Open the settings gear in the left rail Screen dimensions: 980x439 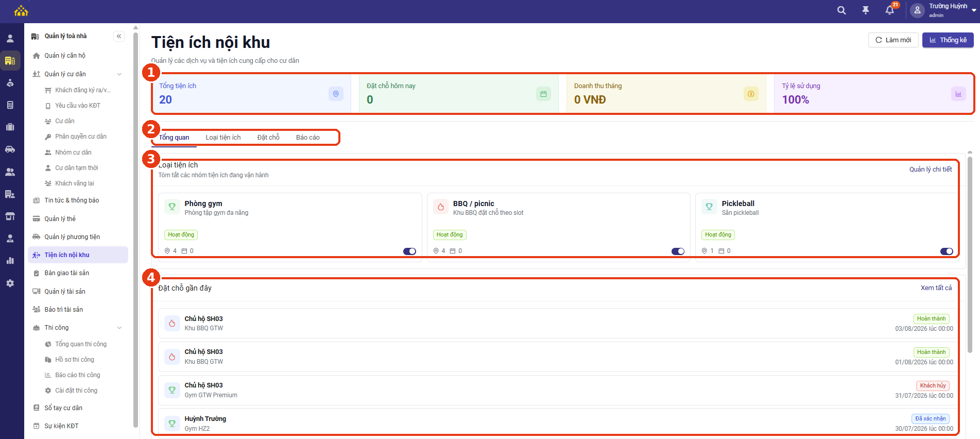(10, 283)
